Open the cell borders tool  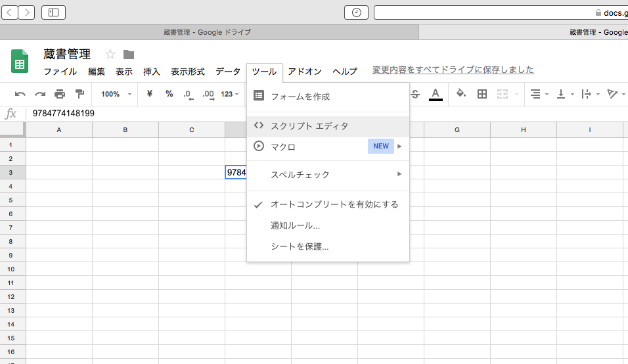[x=482, y=94]
